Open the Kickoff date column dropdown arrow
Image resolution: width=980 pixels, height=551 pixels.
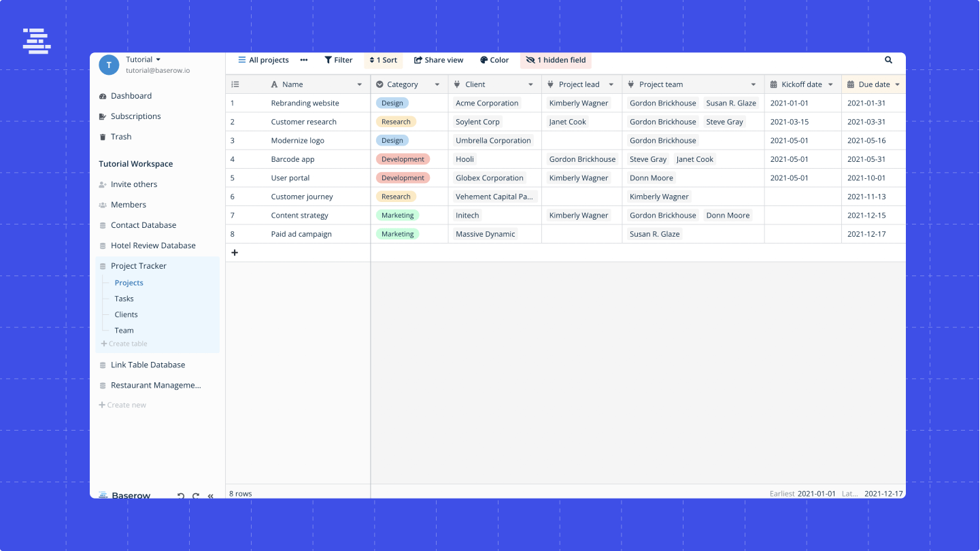[830, 84]
